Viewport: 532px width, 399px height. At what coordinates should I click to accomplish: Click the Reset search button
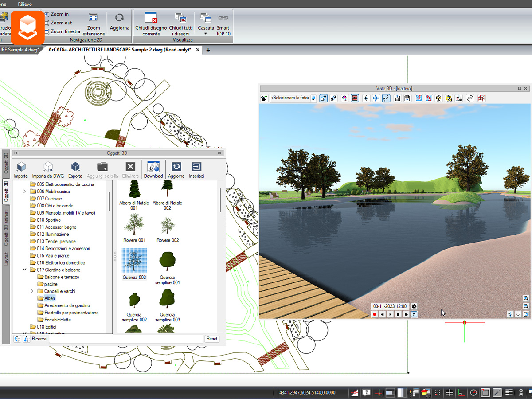click(x=212, y=339)
